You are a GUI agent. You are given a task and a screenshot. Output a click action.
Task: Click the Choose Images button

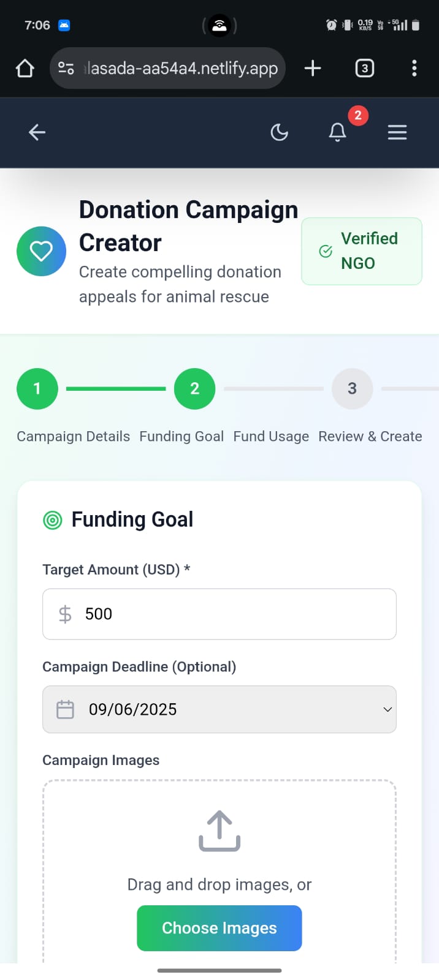pos(219,928)
